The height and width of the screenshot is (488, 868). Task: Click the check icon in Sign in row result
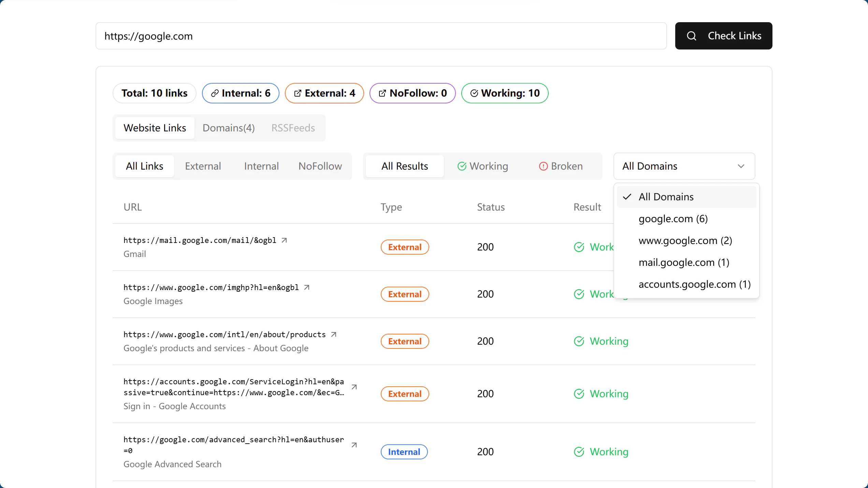pyautogui.click(x=579, y=394)
